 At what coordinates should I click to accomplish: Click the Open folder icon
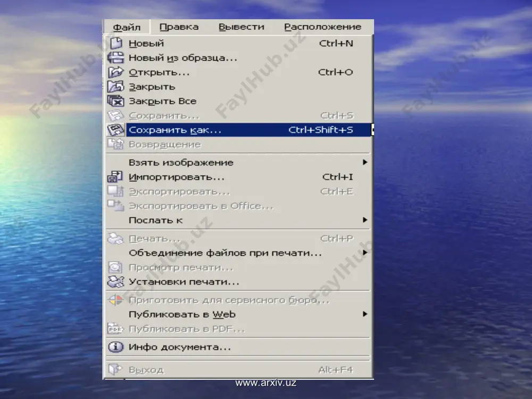point(115,72)
